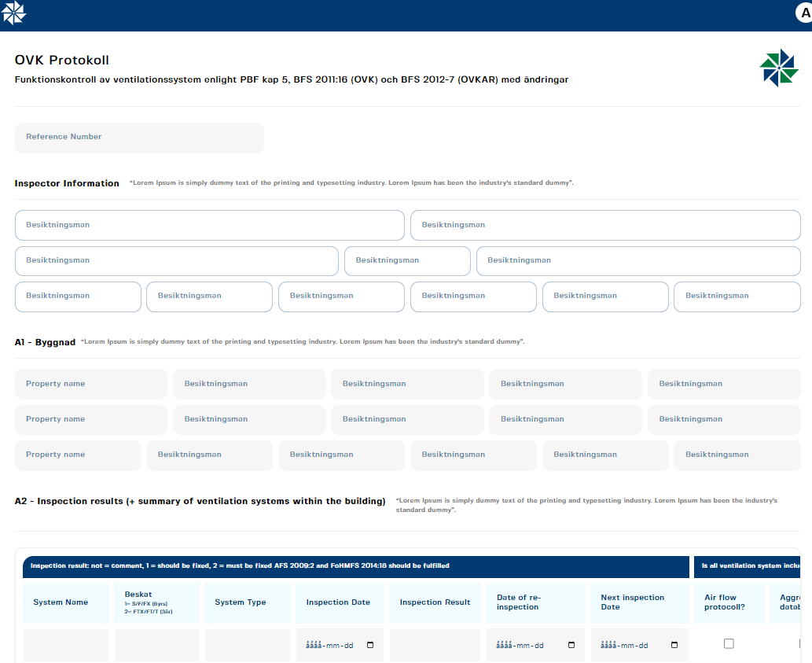
Task: Click the empty System Name table cell
Action: [66, 645]
